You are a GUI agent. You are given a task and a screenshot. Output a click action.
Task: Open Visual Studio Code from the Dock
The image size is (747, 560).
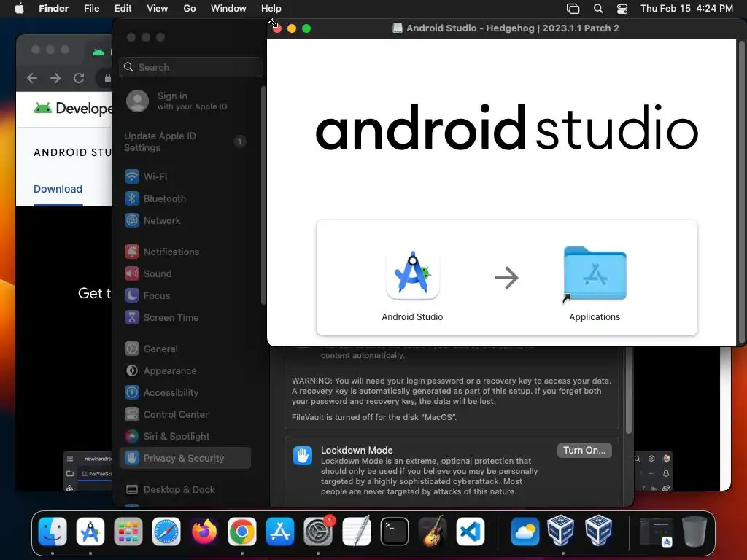click(x=471, y=532)
